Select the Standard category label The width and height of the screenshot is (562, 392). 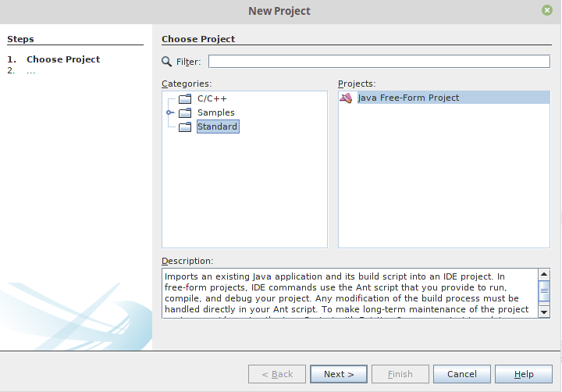point(217,127)
